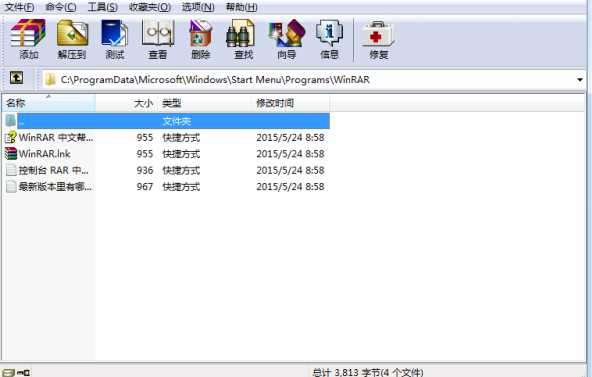Click the drive icon in status bar

click(x=9, y=373)
